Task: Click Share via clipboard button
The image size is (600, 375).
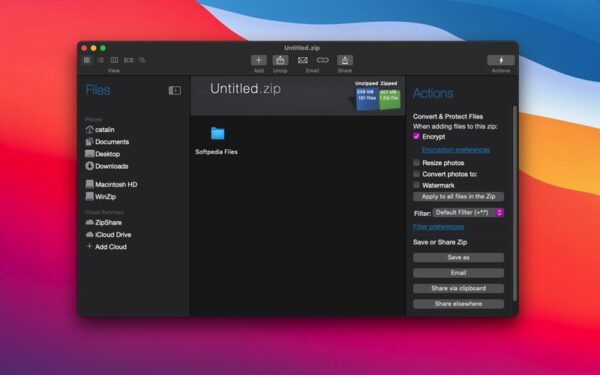Action: pos(458,289)
